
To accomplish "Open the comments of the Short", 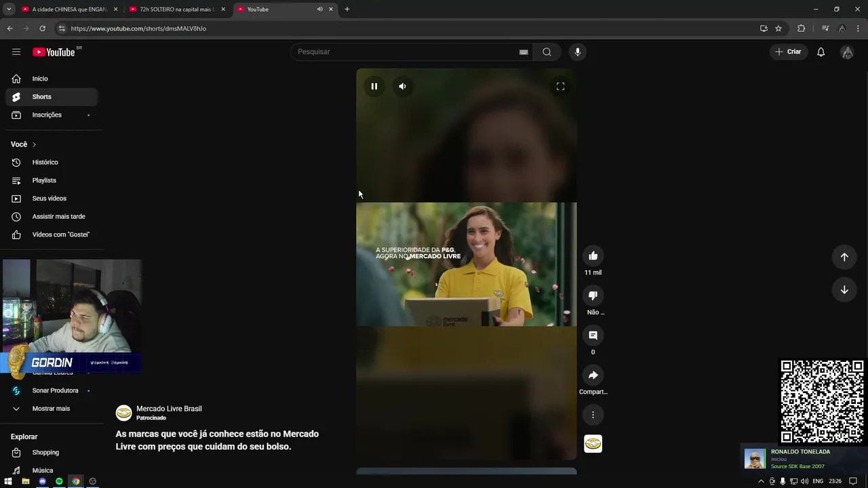I will pos(593,335).
